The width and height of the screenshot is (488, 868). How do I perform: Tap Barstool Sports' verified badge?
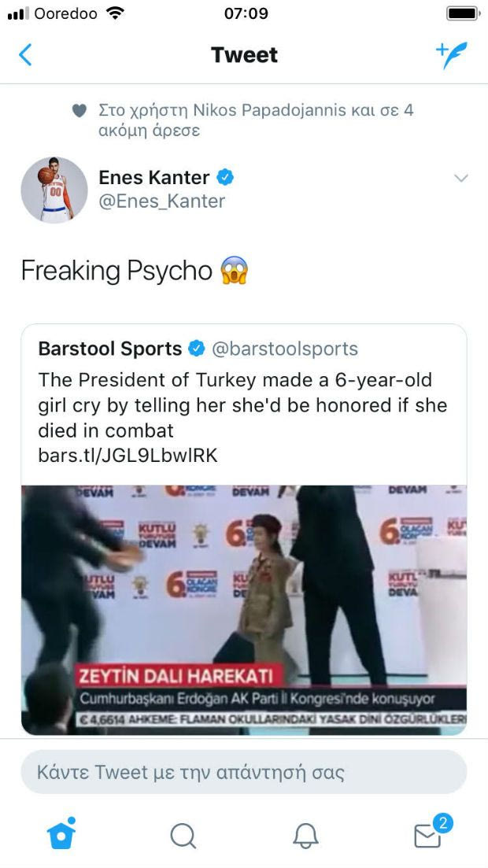[x=197, y=349]
